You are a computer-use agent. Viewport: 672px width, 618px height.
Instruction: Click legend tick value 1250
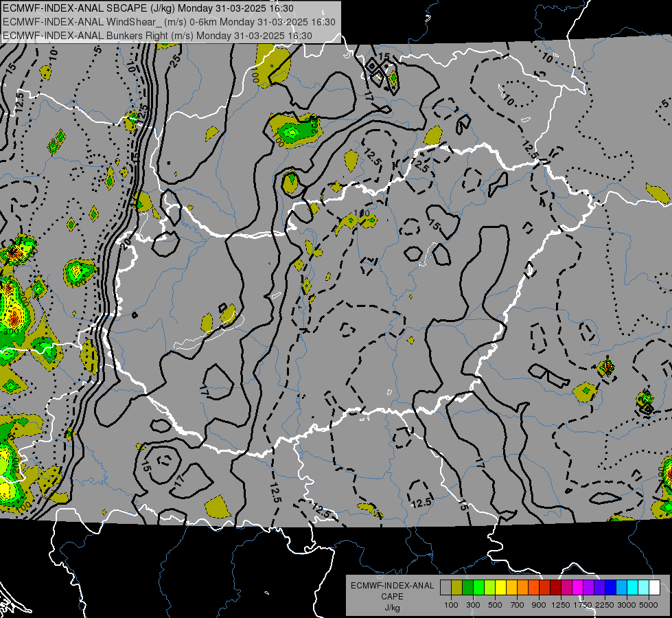pyautogui.click(x=561, y=605)
